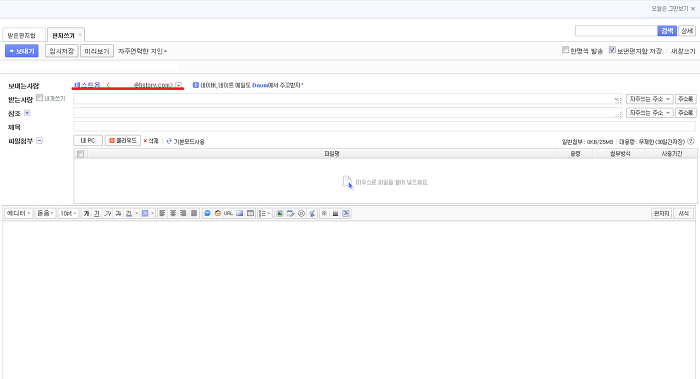Toggle 보낸편지함 저장 checkbox
The height and width of the screenshot is (379, 700).
point(612,50)
